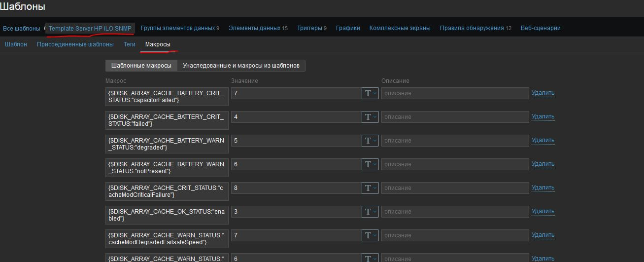This screenshot has width=644, height=262.
Task: Click value field containing 8
Action: 296,188
